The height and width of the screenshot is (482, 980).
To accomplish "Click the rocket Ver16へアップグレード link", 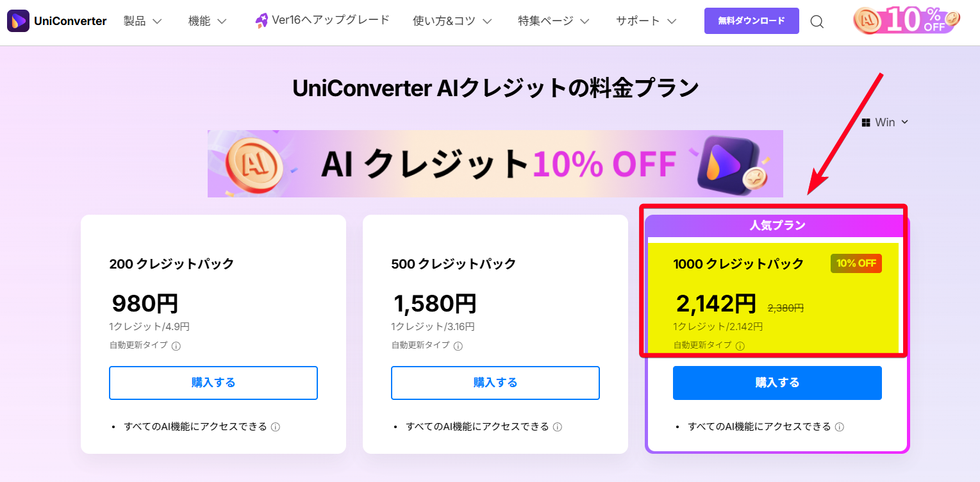I will coord(322,21).
